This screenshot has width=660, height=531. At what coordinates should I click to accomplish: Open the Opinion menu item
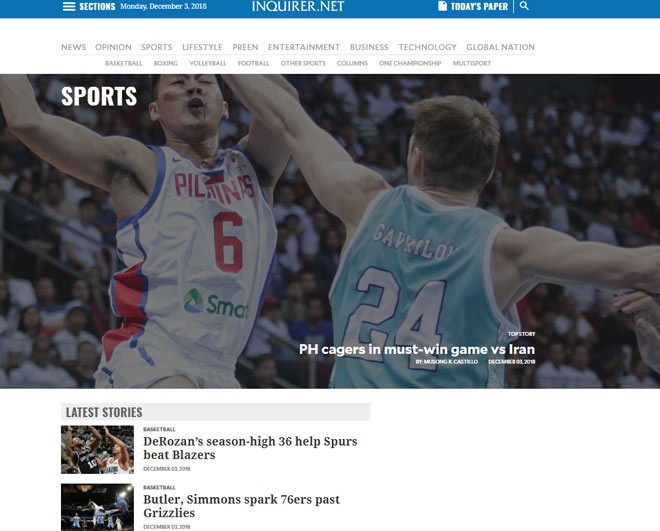coord(113,47)
